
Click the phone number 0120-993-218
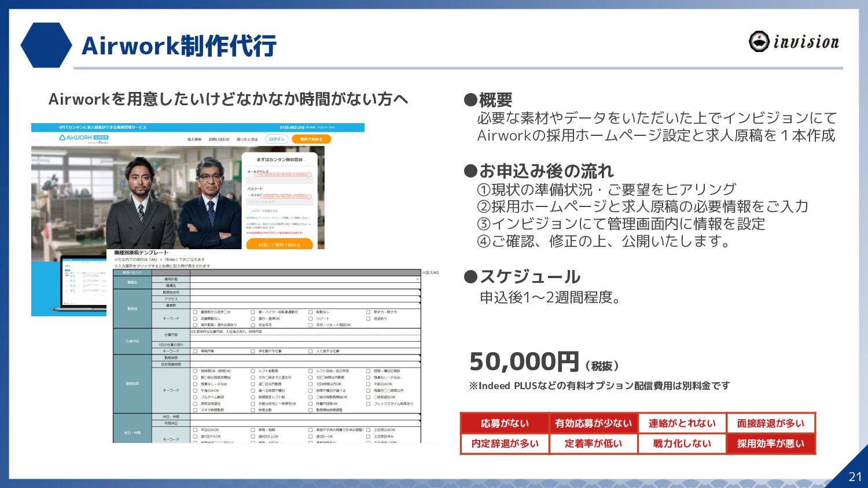tap(292, 127)
